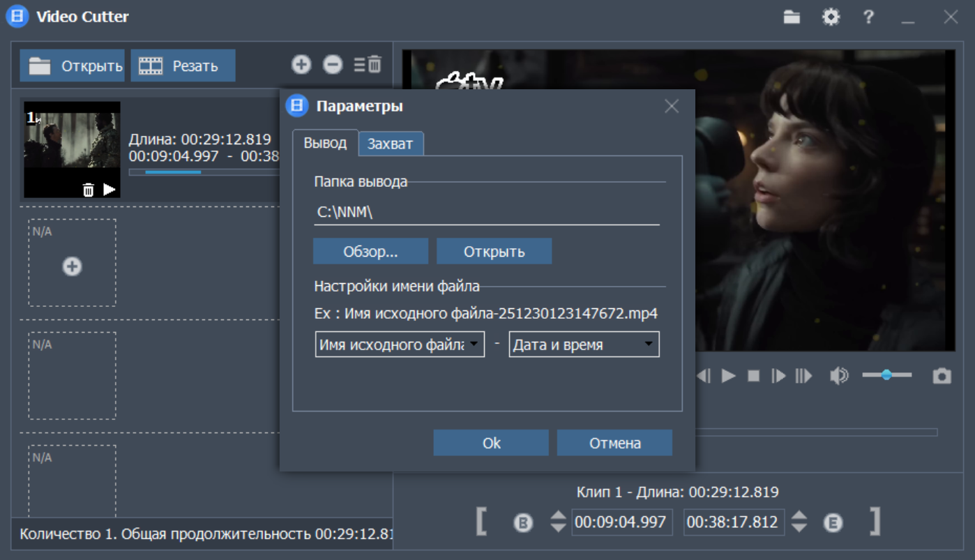Click the remove clip minus icon
Screen dimensions: 975x560
[333, 65]
